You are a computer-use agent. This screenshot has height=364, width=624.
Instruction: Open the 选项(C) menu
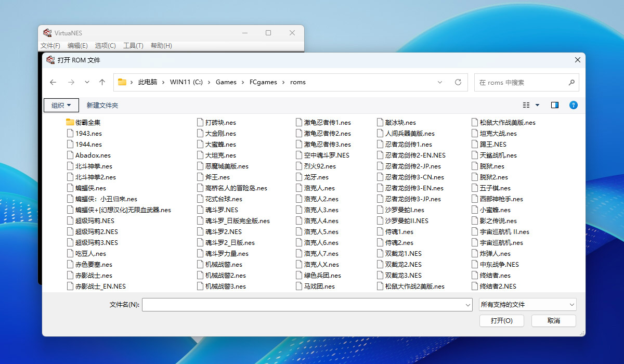pyautogui.click(x=105, y=46)
